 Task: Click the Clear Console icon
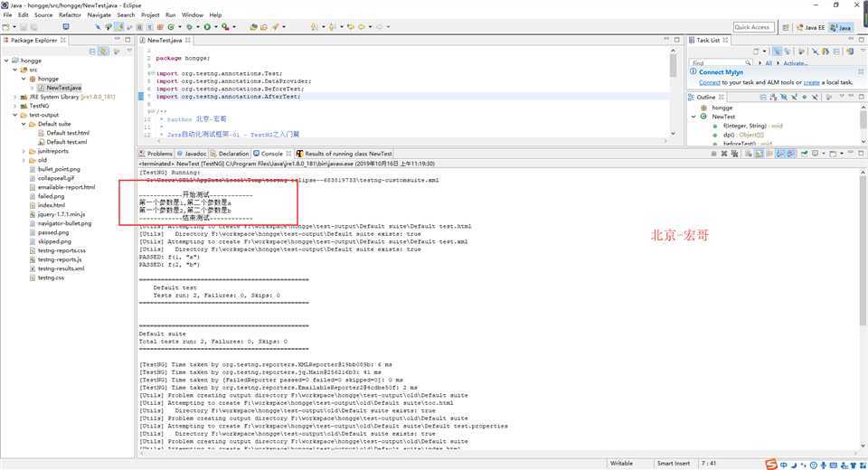(748, 154)
